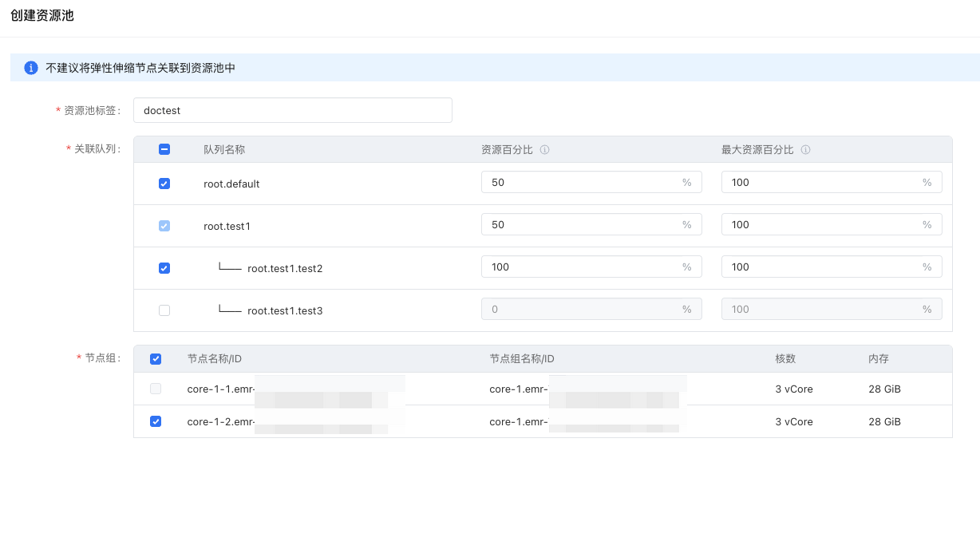Click the core-1-1.emr node name
The image size is (980, 549).
(221, 389)
